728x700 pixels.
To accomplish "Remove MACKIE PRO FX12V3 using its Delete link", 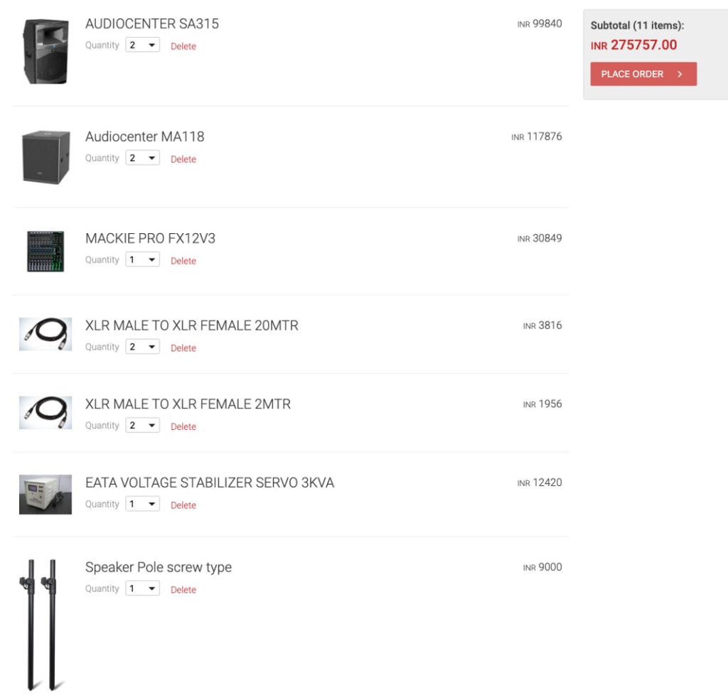I will 183,261.
